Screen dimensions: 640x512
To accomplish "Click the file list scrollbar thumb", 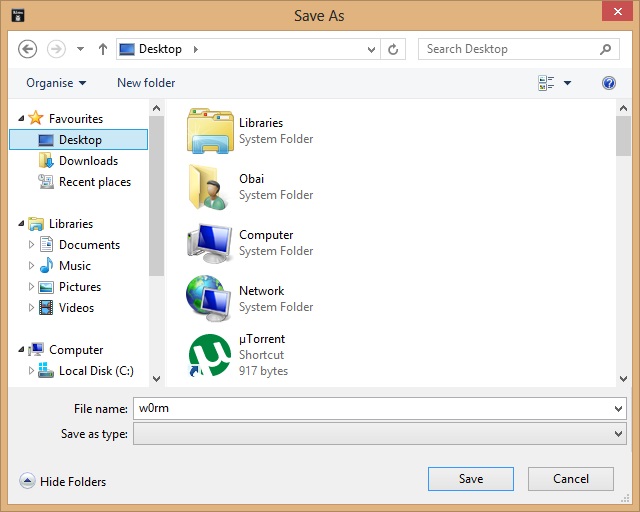I will click(623, 136).
